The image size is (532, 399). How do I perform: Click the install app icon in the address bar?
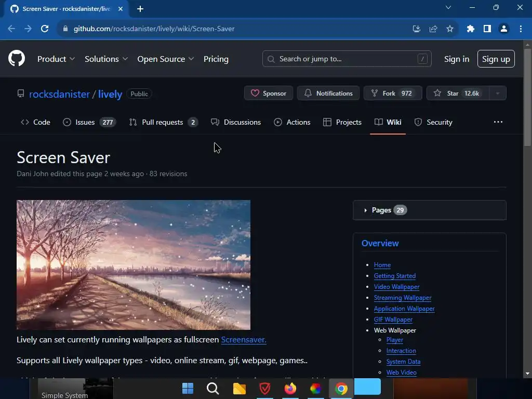tap(417, 29)
